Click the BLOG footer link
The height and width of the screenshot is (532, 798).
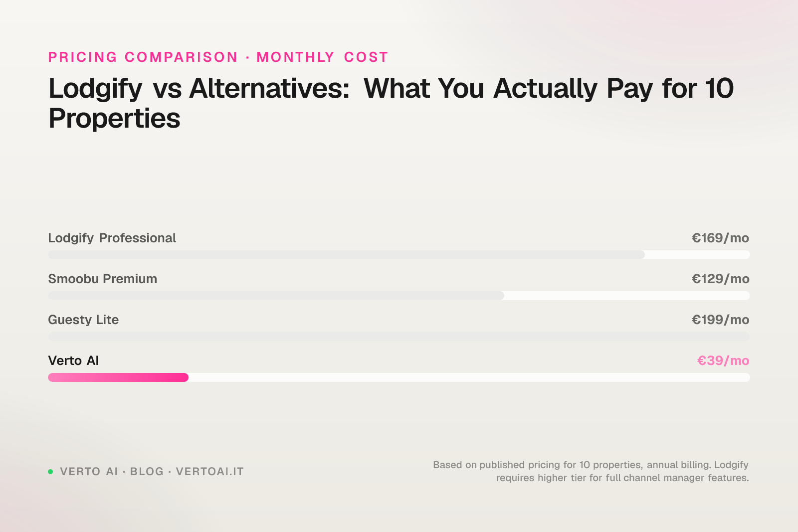tap(147, 472)
